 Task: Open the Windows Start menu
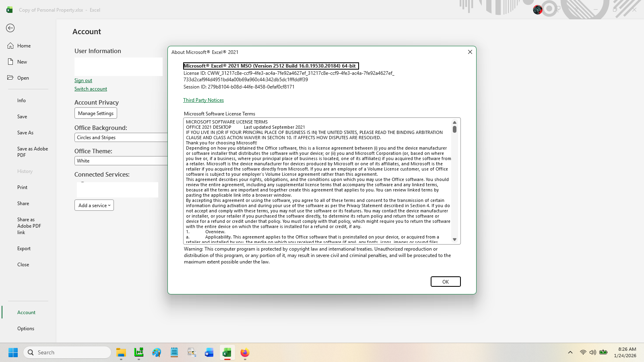tap(13, 353)
